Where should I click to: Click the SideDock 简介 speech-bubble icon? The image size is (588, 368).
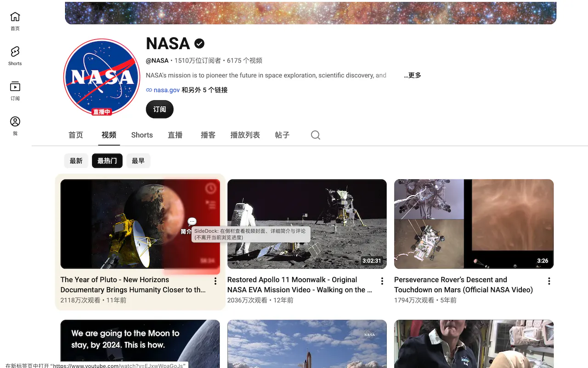tap(192, 222)
